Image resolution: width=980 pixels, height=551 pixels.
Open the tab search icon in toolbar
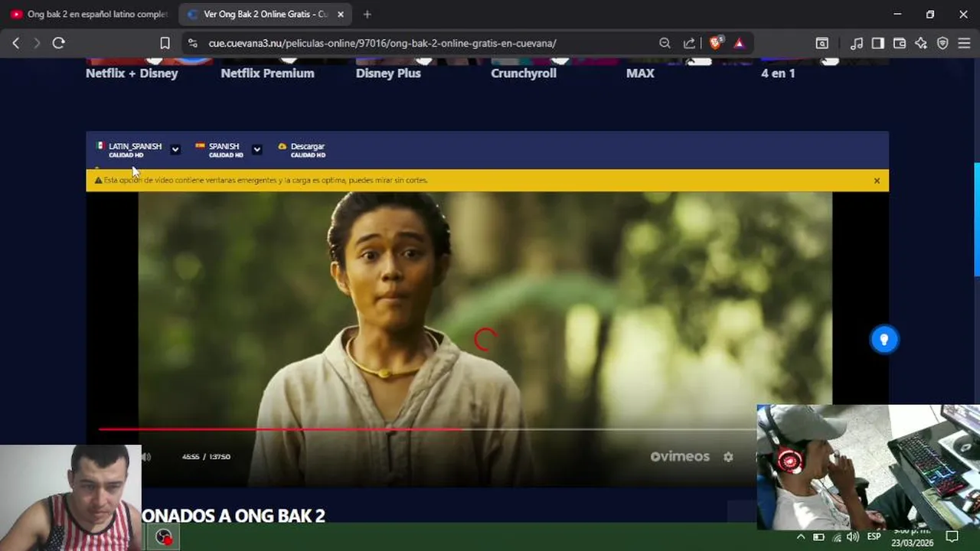(822, 44)
